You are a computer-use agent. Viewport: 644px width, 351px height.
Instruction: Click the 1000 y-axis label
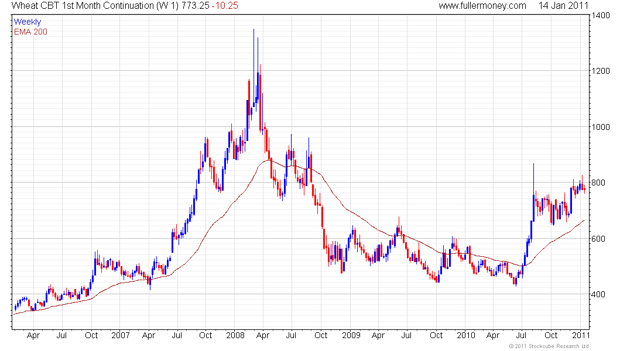[601, 127]
